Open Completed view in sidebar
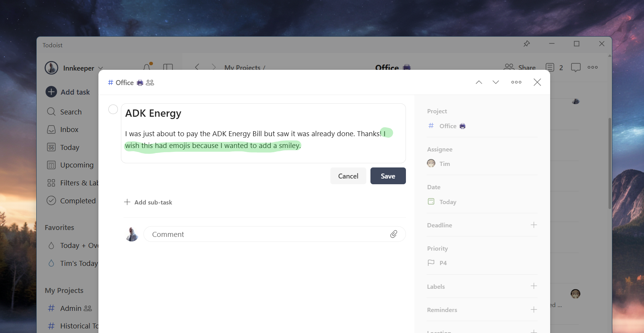The image size is (644, 333). [71, 201]
